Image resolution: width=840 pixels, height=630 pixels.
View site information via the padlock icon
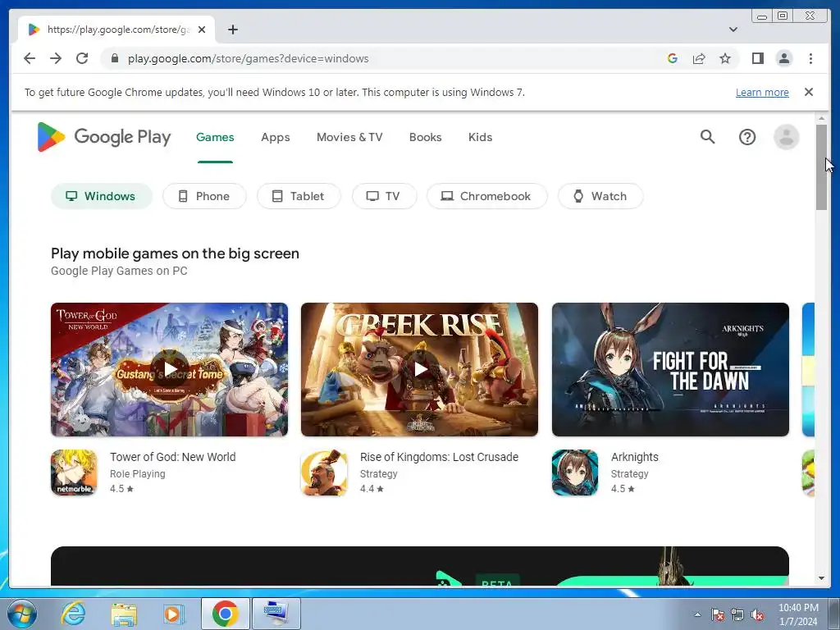tap(115, 58)
